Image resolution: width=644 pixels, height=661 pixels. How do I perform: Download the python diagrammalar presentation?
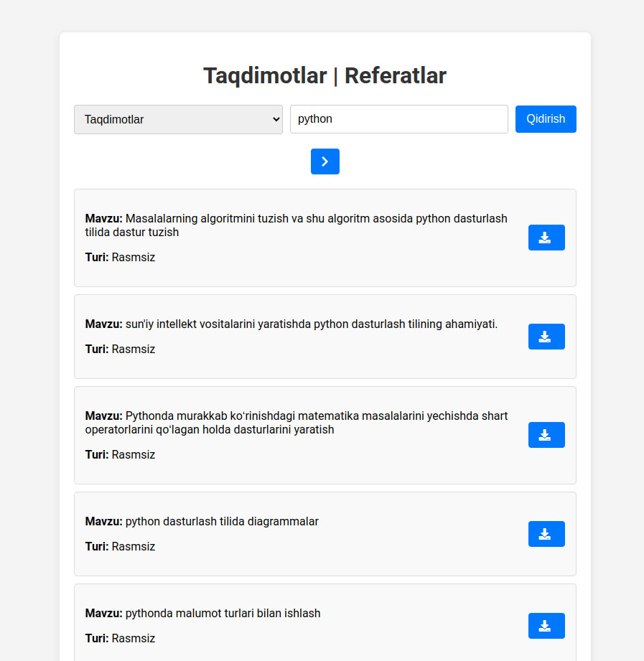coord(546,534)
